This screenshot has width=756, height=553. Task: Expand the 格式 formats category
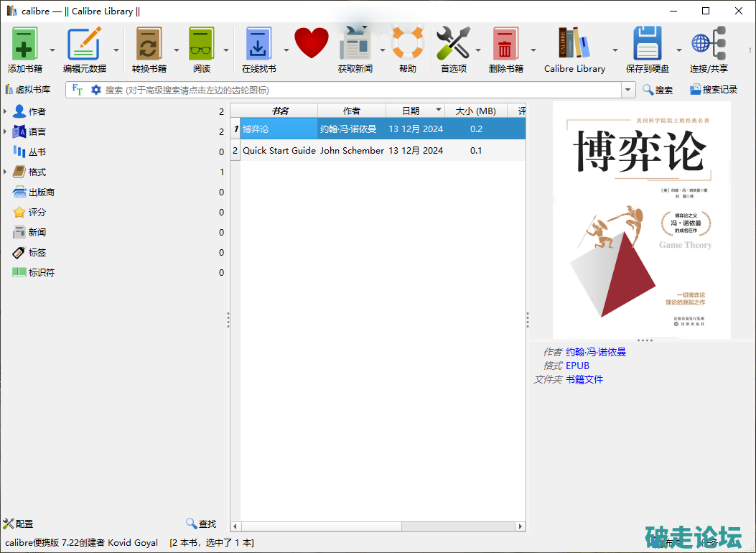pyautogui.click(x=6, y=172)
